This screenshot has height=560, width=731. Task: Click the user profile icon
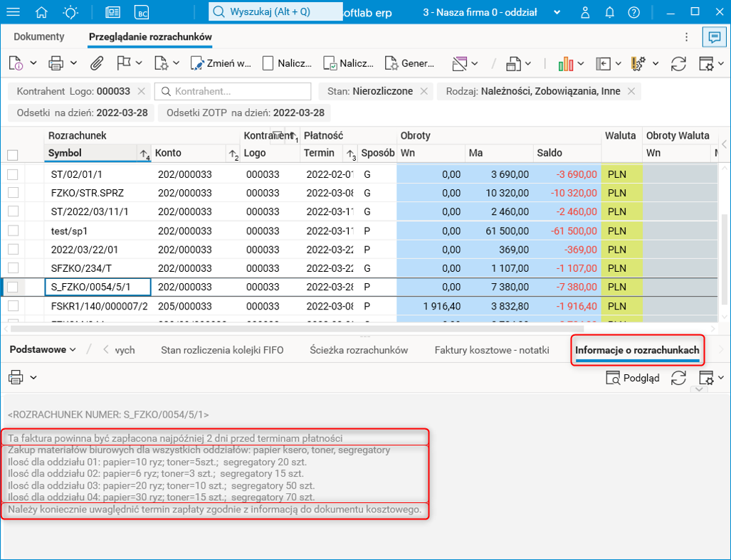[x=585, y=12]
